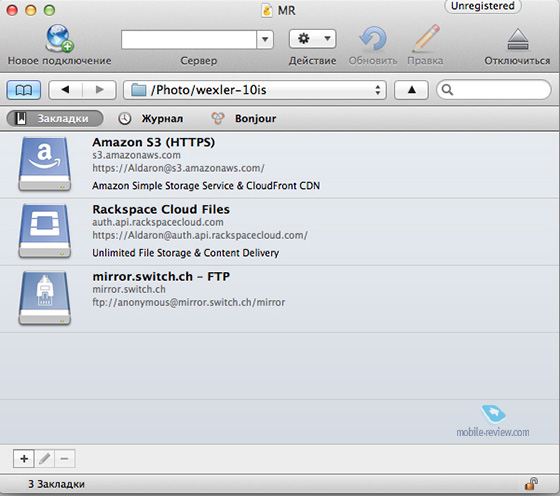Expand the Сервер combo box arrow

(x=265, y=39)
